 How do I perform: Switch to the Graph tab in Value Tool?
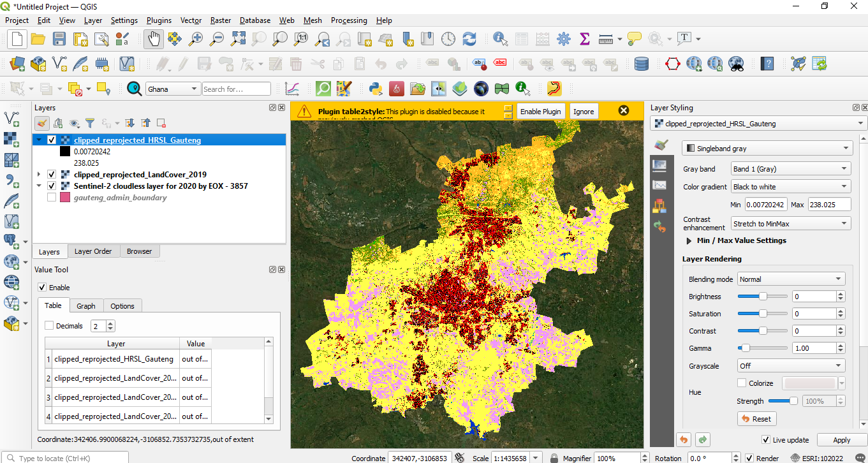pos(86,306)
